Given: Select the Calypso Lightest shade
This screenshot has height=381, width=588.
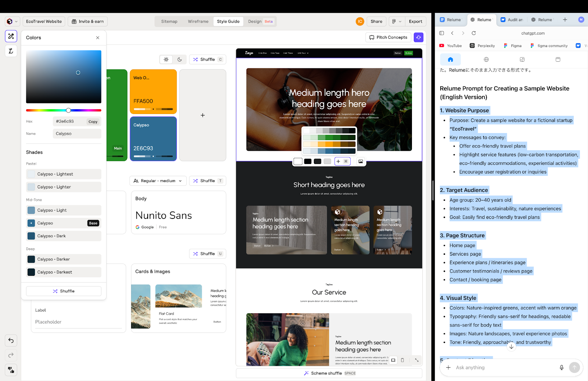Looking at the screenshot, I should pos(64,174).
